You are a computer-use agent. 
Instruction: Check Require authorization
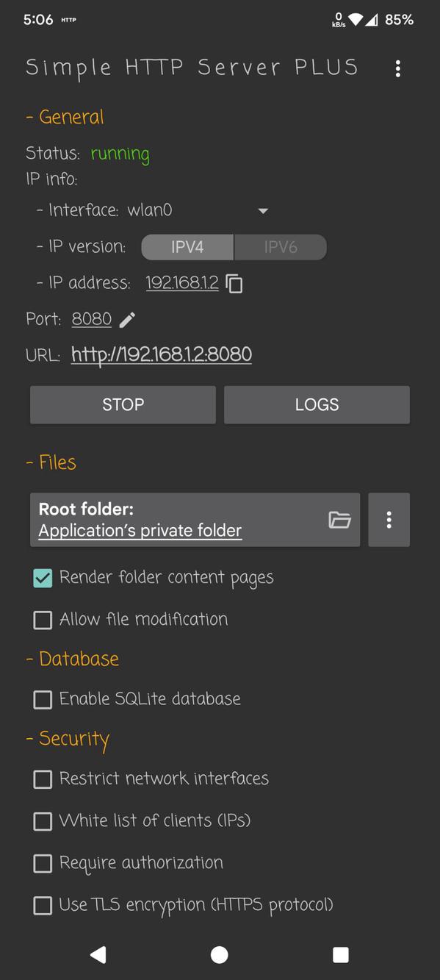point(43,863)
